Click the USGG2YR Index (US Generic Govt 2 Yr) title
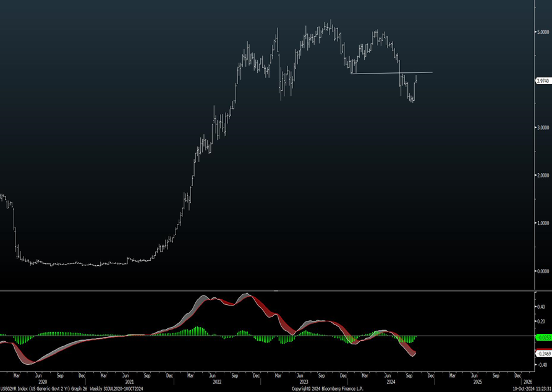 (35, 389)
